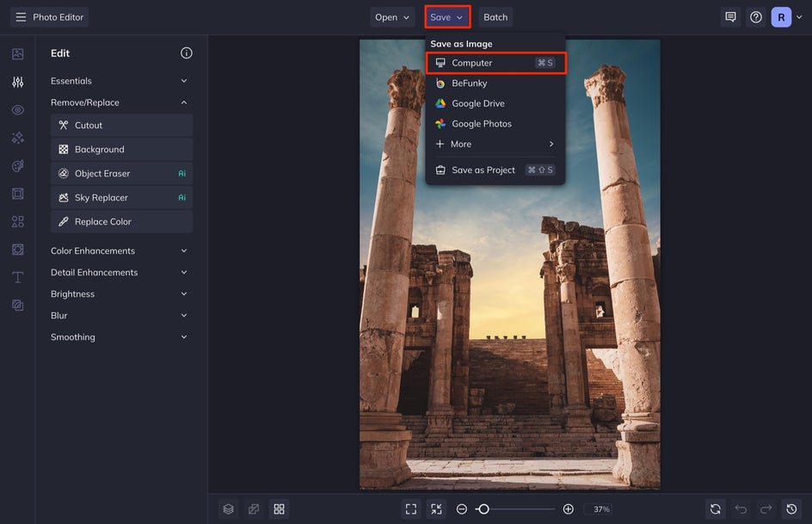Save image to Google Photos

point(495,124)
